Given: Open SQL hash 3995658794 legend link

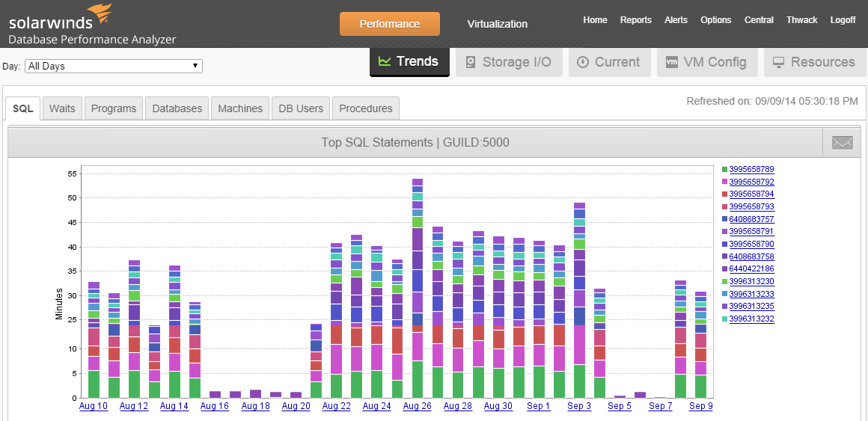Looking at the screenshot, I should coord(751,194).
